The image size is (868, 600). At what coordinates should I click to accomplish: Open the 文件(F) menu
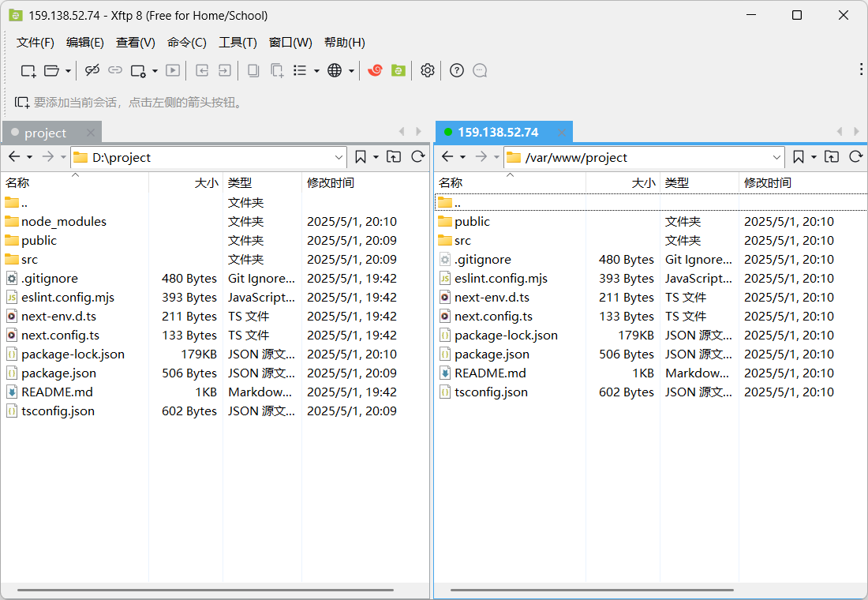click(36, 43)
